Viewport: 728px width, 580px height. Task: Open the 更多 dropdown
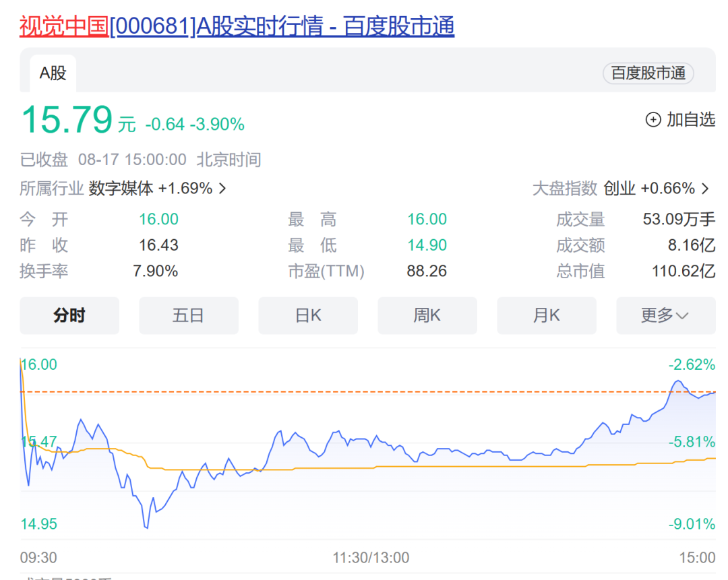coord(666,315)
